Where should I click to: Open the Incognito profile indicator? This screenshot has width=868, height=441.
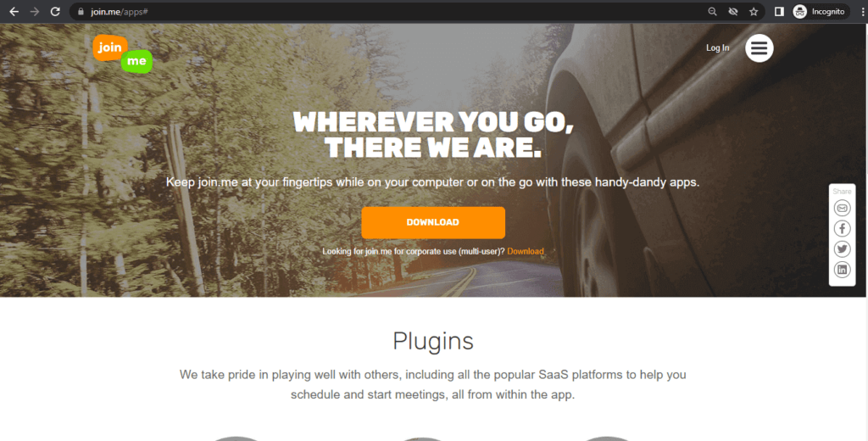pyautogui.click(x=820, y=12)
